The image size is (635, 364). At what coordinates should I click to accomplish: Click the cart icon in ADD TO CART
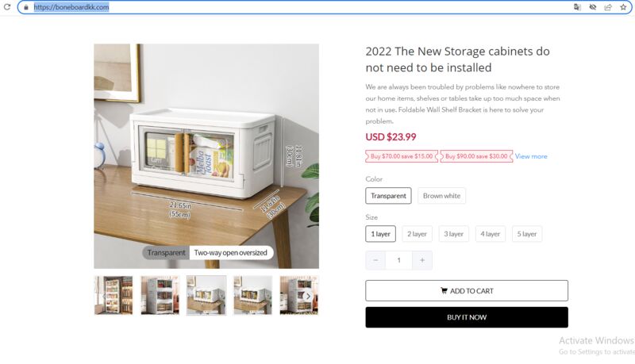tap(444, 290)
